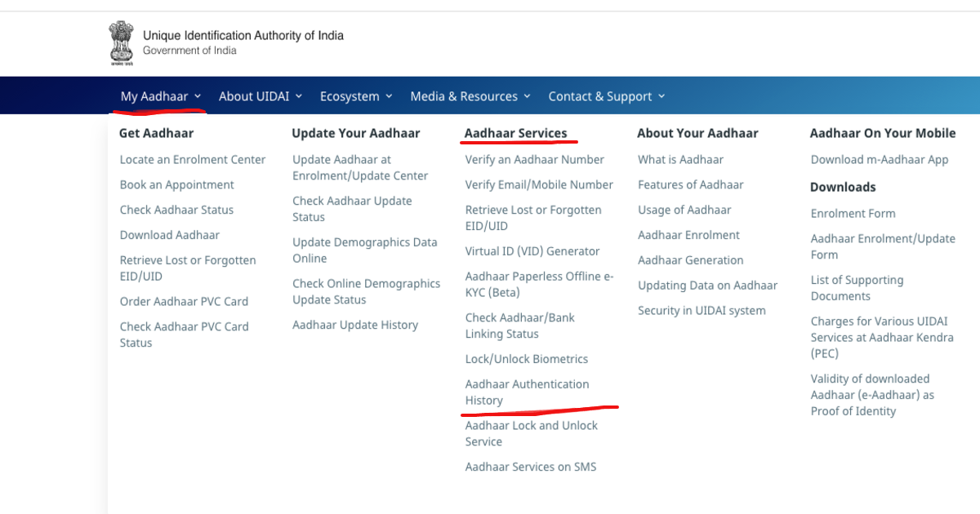This screenshot has width=980, height=514.
Task: Open Aadhaar Authentication History
Action: 527,392
